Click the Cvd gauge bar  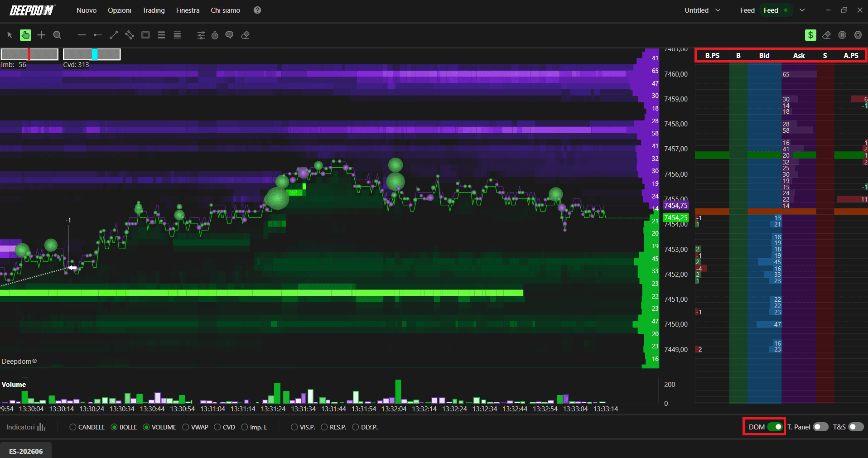(x=92, y=54)
